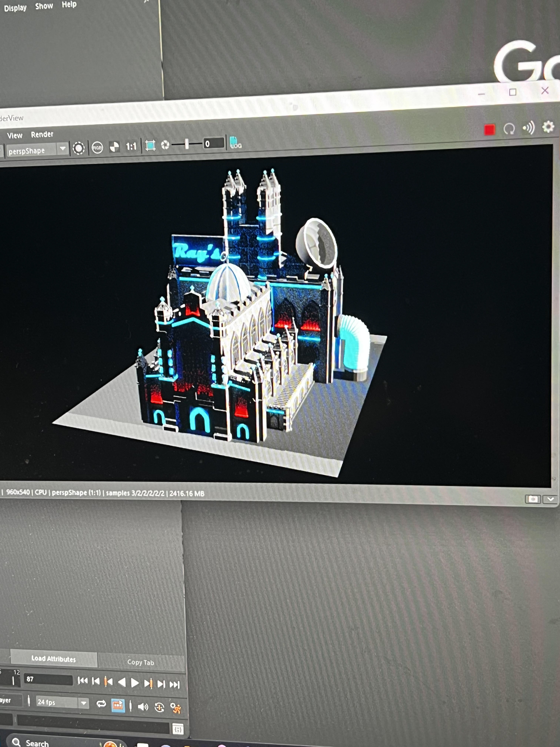Open the render LOG icon
This screenshot has height=747, width=560.
(x=235, y=142)
